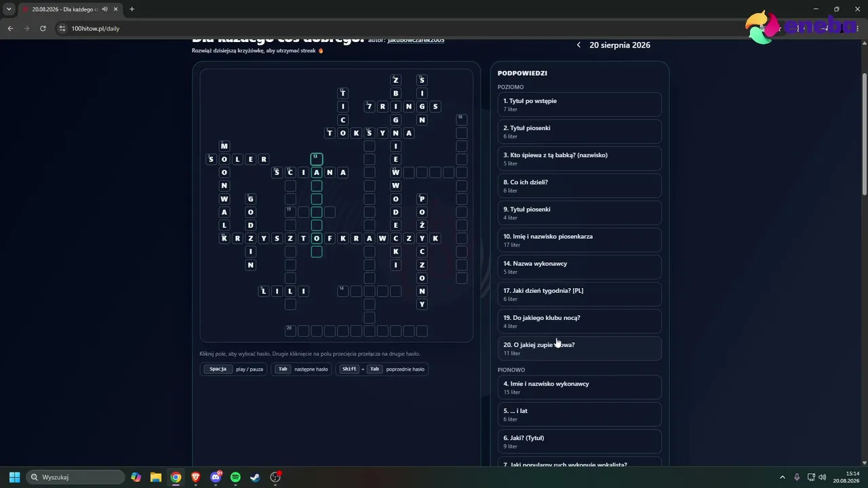Click the Windows Start button
The height and width of the screenshot is (488, 868).
pos(14,477)
